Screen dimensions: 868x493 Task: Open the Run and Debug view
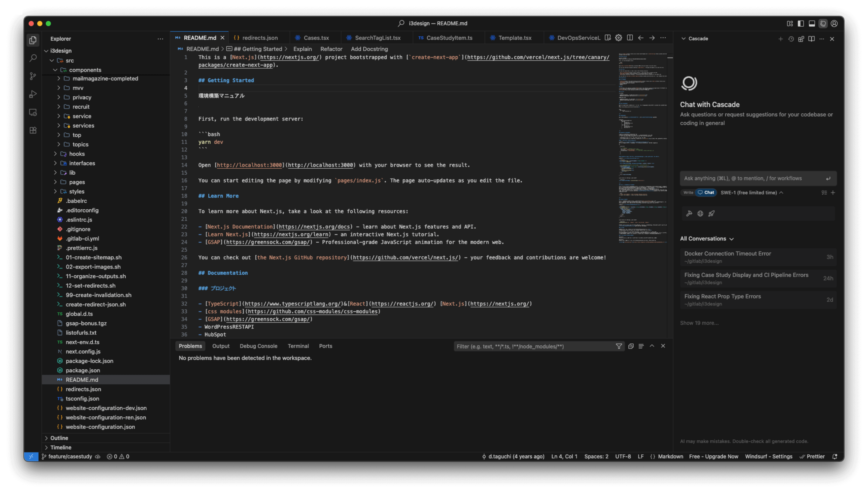[33, 94]
